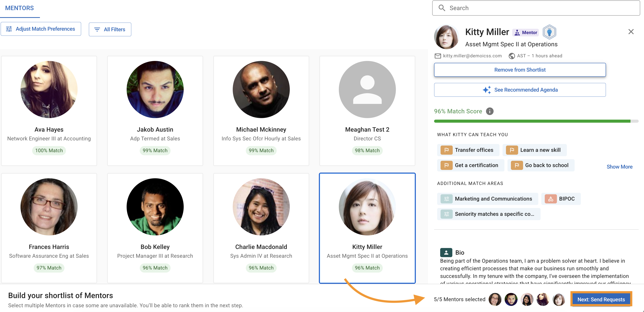
Task: Open Ava Hayes mentor card
Action: [49, 110]
